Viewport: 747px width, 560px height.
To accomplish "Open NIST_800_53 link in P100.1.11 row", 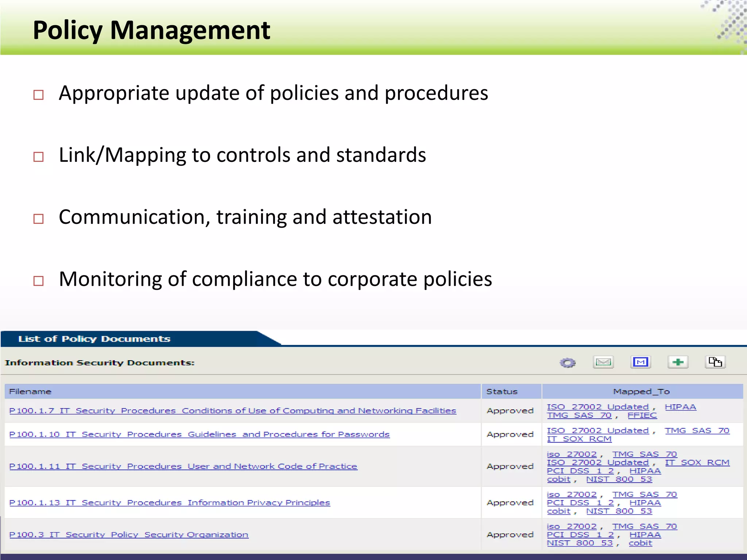I will pos(619,479).
